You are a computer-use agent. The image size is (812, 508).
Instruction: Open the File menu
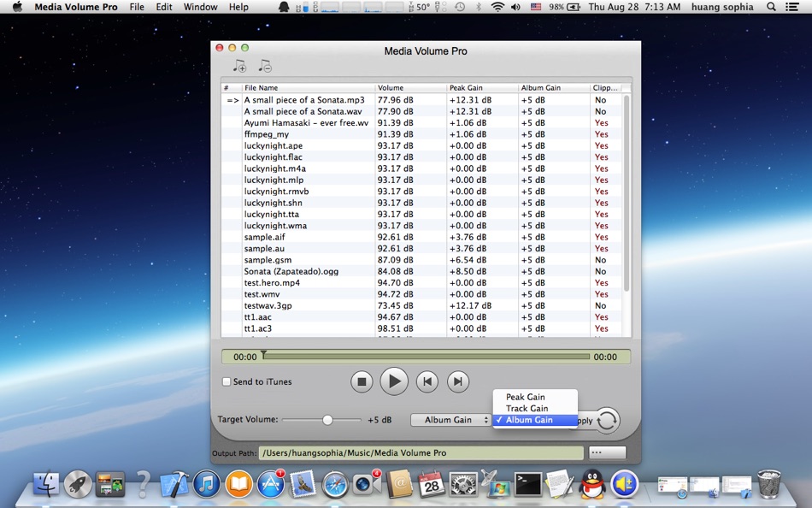point(137,7)
